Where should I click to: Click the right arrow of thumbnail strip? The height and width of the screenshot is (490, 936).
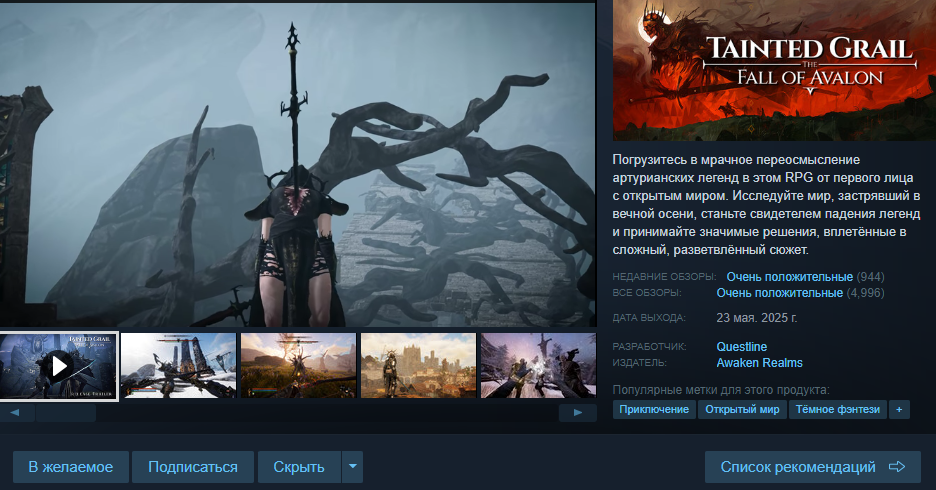tap(578, 412)
